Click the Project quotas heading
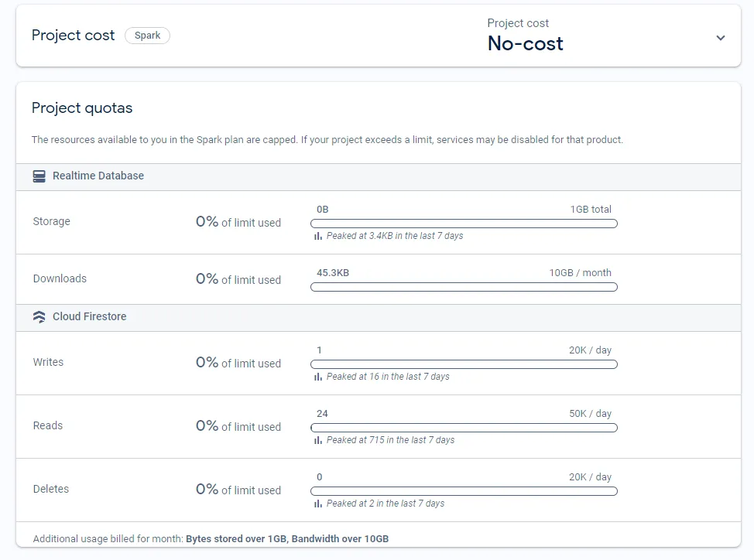The image size is (754, 560). tap(82, 108)
